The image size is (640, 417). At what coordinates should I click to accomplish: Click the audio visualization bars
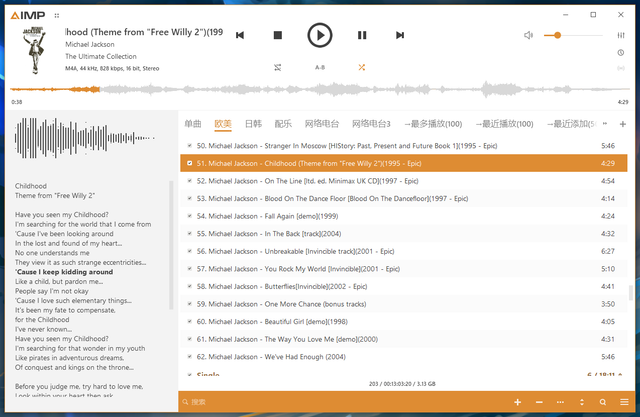coord(84,138)
